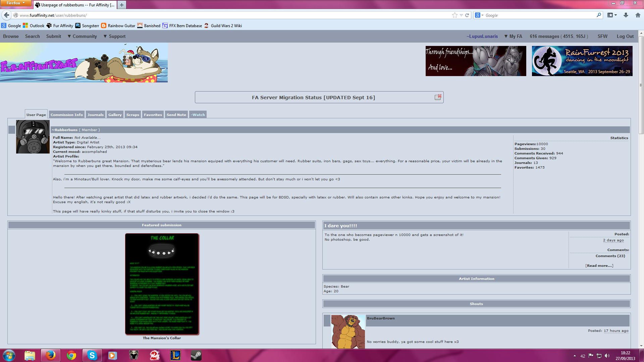This screenshot has width=644, height=362.
Task: Follow the Read more link in journal
Action: click(x=599, y=265)
